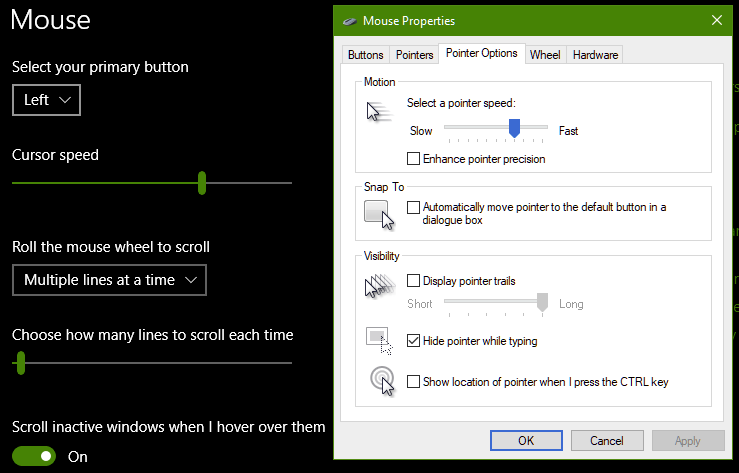Click the pointer trails cursor icon

tap(379, 285)
